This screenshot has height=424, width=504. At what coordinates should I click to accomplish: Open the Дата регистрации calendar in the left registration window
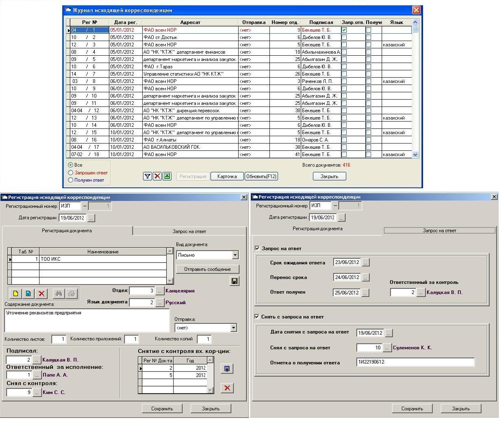coord(91,218)
